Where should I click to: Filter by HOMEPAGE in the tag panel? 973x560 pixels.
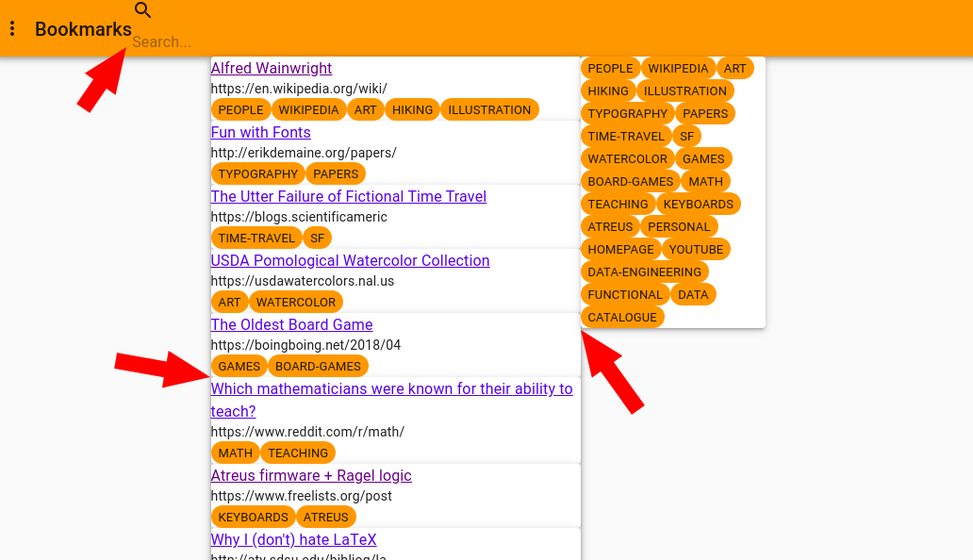(x=621, y=250)
